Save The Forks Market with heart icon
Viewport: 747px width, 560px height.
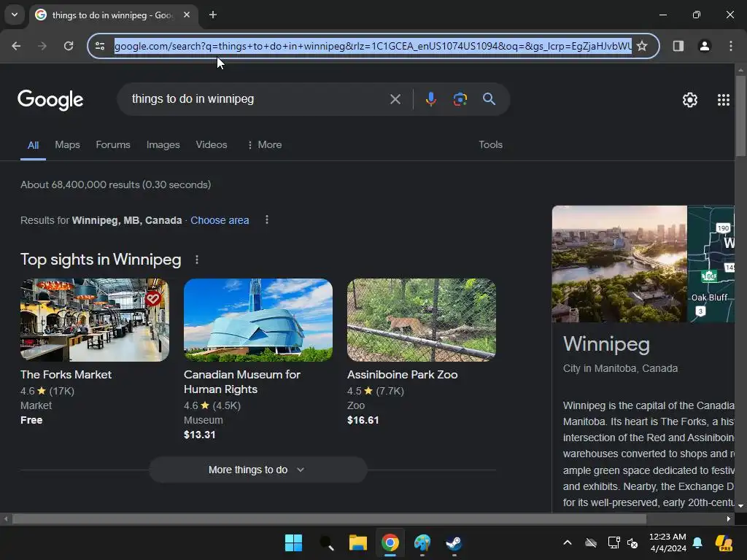click(x=153, y=298)
